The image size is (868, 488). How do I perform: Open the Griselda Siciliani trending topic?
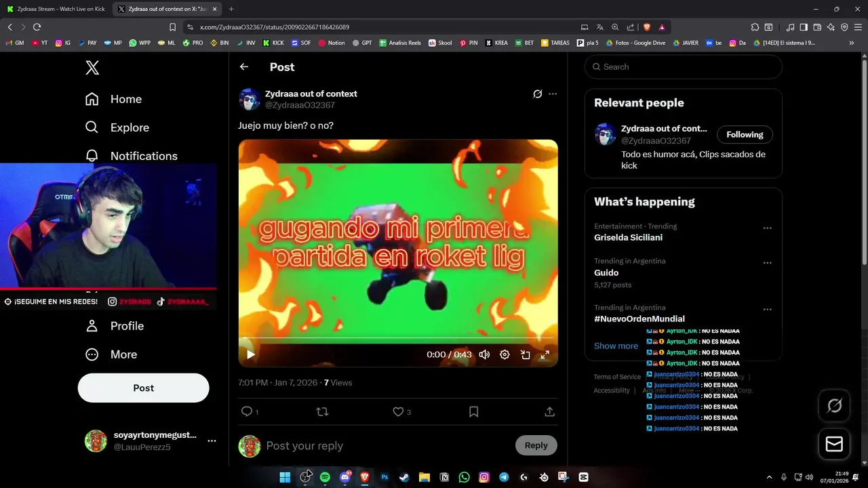coord(628,238)
